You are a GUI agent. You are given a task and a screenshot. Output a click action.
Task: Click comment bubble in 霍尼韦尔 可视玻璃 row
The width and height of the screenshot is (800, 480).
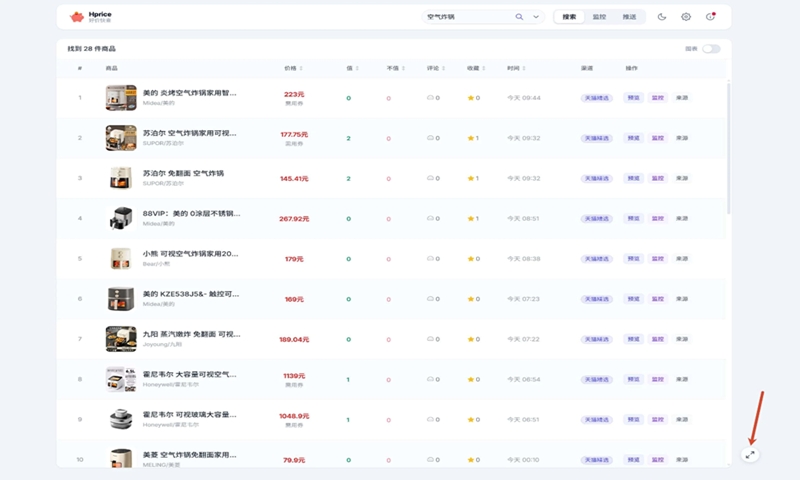click(x=430, y=420)
